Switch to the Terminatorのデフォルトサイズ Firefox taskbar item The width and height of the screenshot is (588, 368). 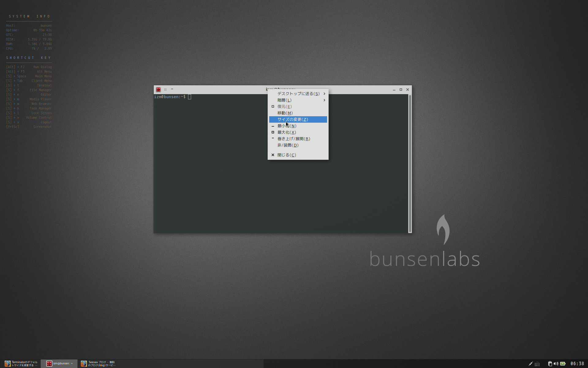21,364
